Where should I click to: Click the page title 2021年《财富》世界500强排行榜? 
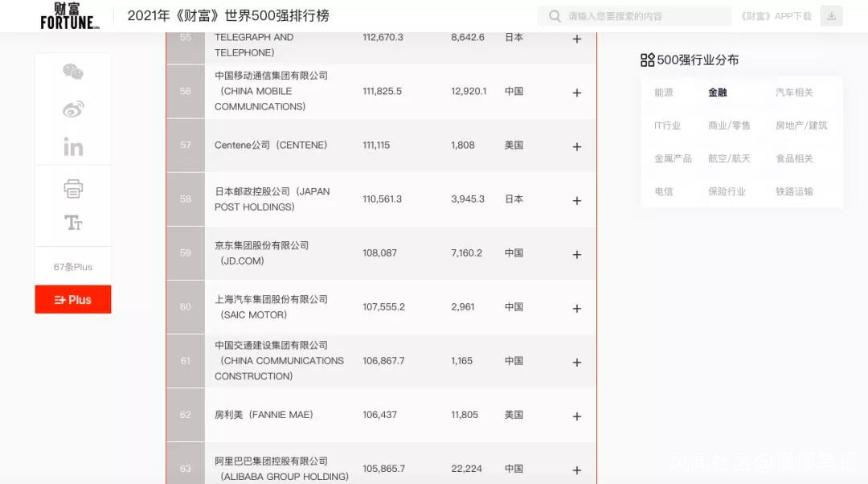(x=228, y=15)
